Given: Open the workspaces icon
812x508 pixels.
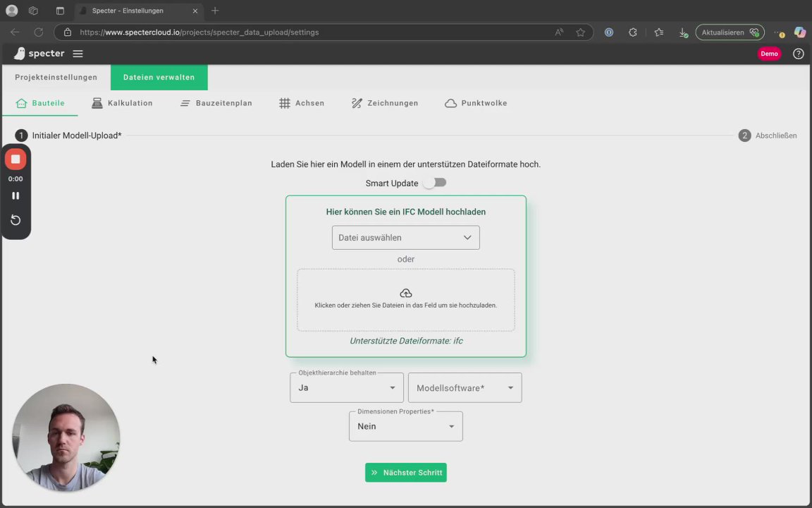Looking at the screenshot, I should click(x=34, y=11).
